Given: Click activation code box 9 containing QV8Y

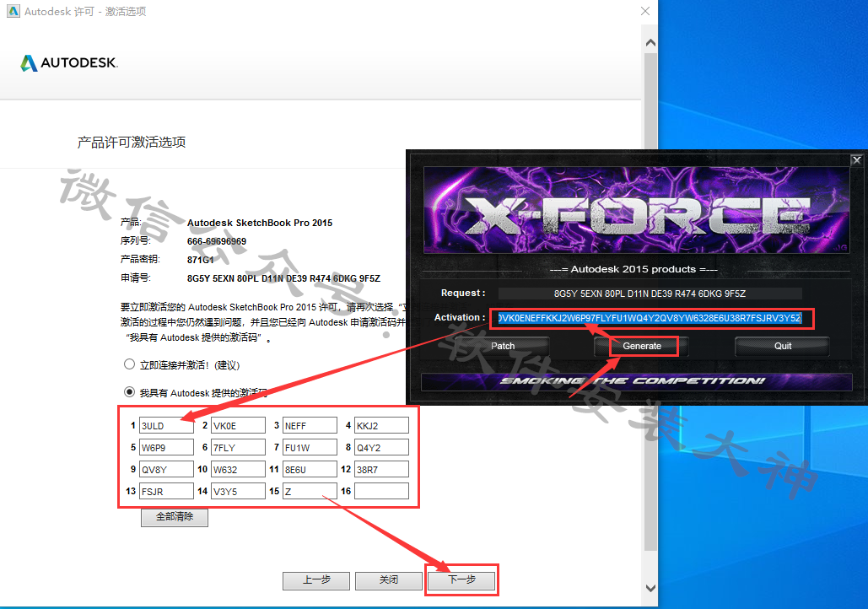Looking at the screenshot, I should pyautogui.click(x=166, y=469).
